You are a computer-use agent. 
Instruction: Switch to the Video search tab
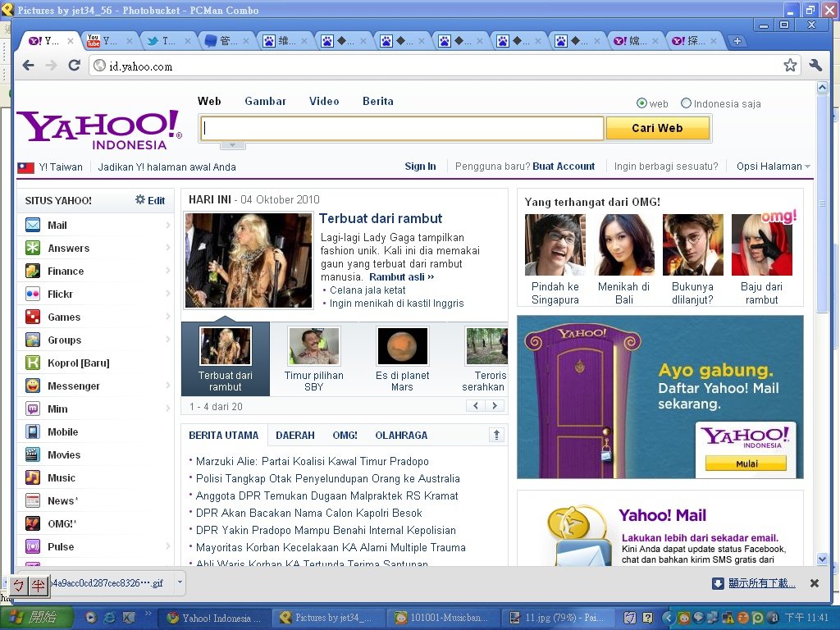click(324, 101)
